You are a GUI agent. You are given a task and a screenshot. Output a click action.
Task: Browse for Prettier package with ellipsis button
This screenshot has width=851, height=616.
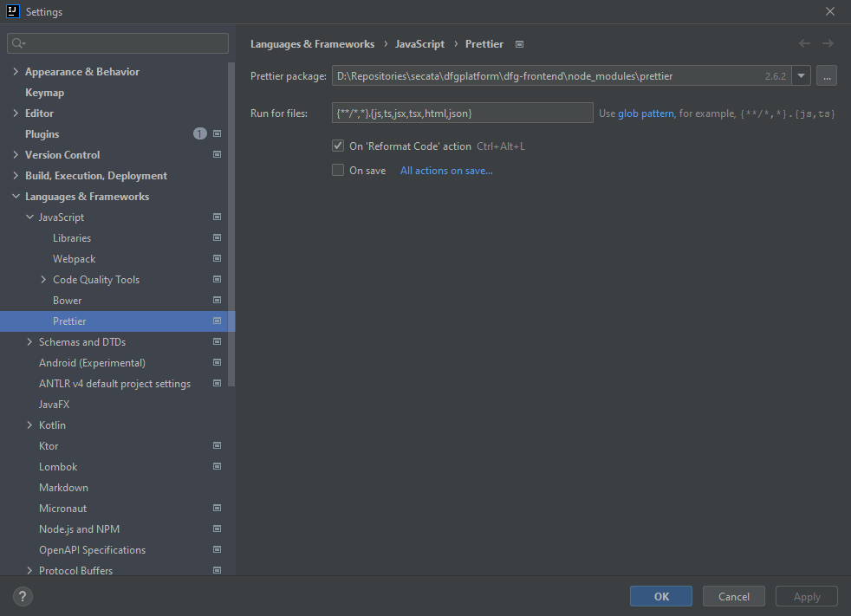click(x=827, y=76)
